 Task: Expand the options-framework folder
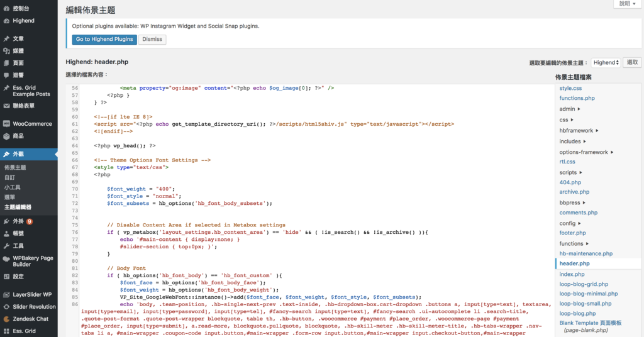pyautogui.click(x=586, y=152)
